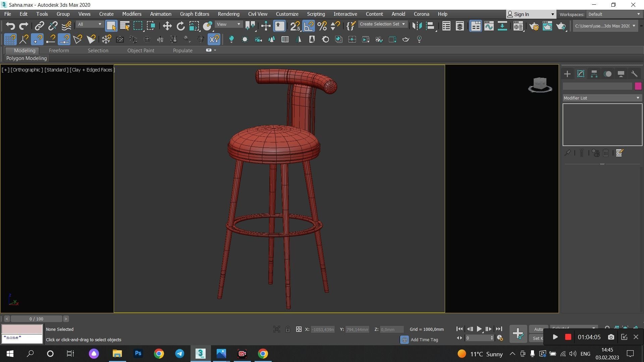
Task: Activate the Select Object tool
Action: pos(111,26)
